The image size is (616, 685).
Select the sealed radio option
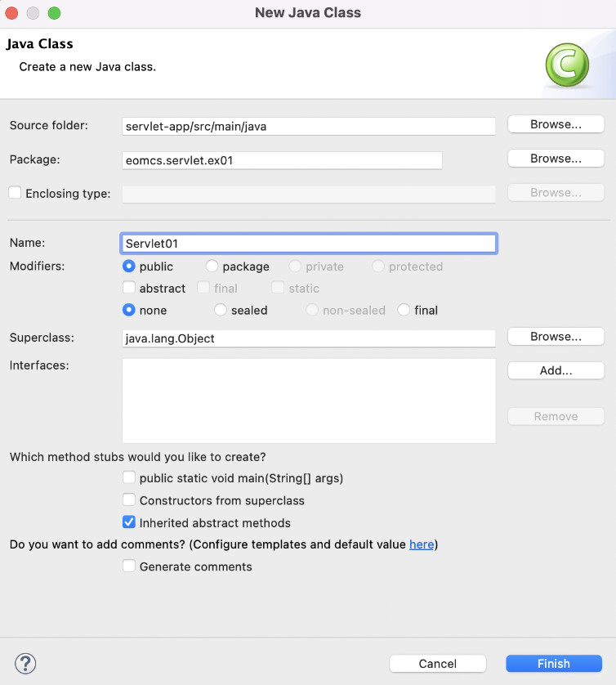click(221, 310)
